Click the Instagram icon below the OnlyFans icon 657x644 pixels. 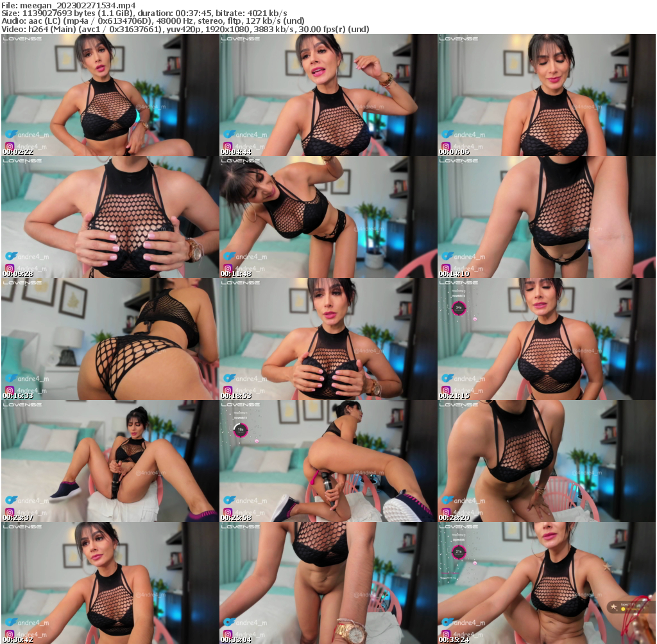9,145
